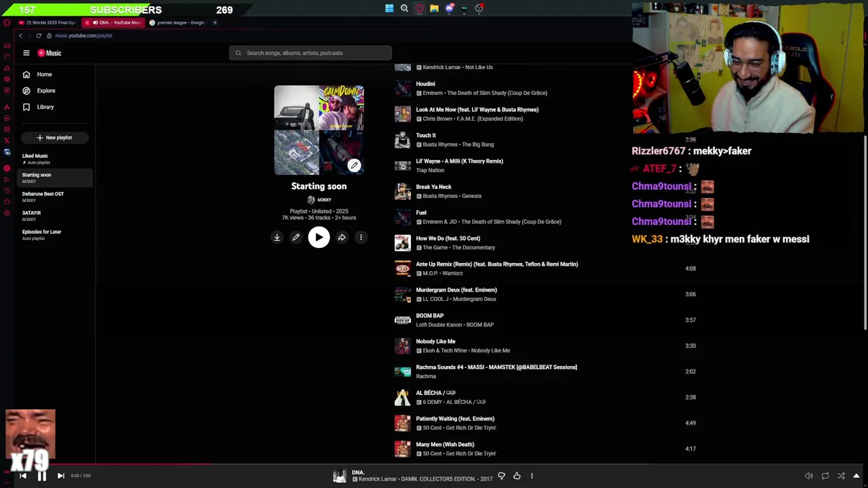Toggle shuffle in player bar
Viewport: 868px width, 488px height.
tap(842, 476)
